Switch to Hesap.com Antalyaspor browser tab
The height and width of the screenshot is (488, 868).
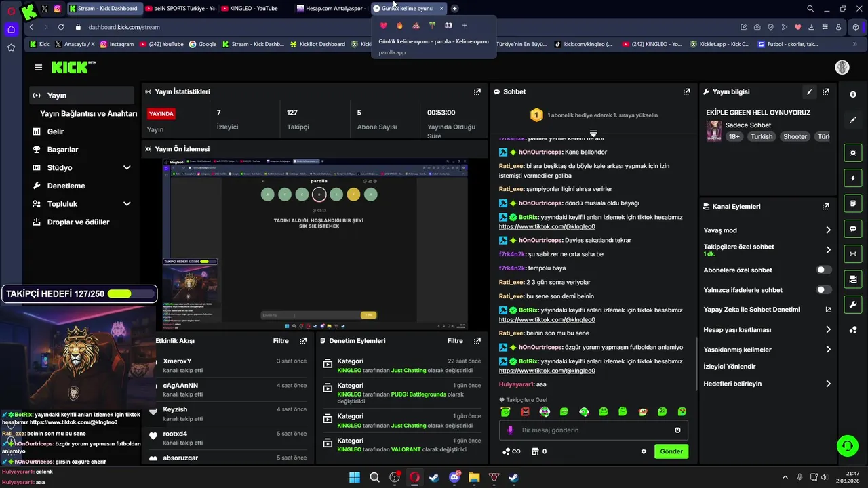331,9
